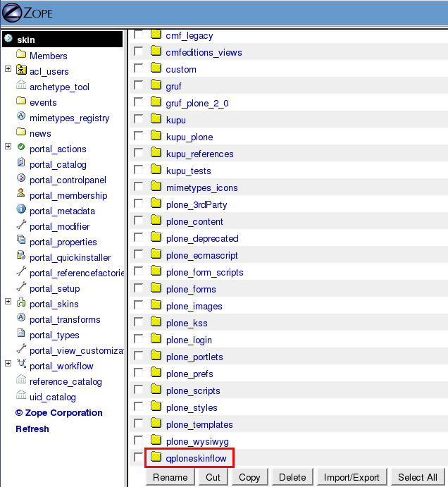
Task: Open the plone_3rdParty folder link
Action: point(197,205)
